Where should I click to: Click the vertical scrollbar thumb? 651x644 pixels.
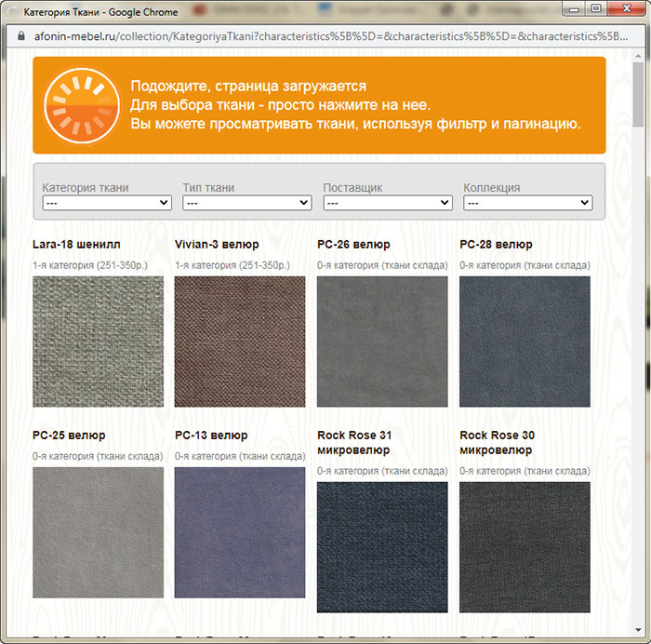click(638, 95)
